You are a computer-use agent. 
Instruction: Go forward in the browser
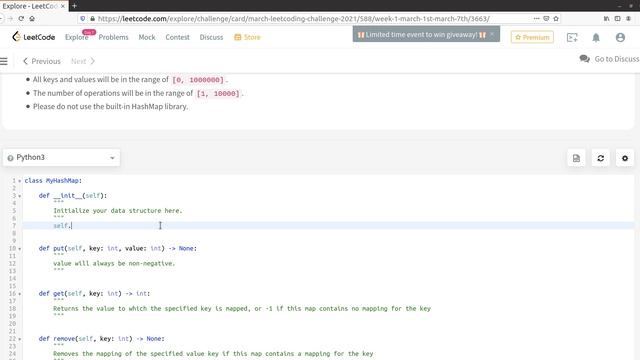click(10, 19)
